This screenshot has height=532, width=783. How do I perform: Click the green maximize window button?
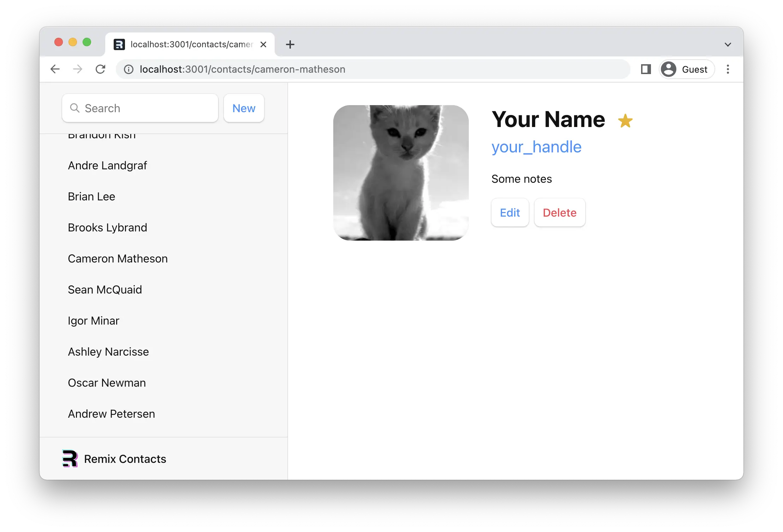click(x=87, y=42)
